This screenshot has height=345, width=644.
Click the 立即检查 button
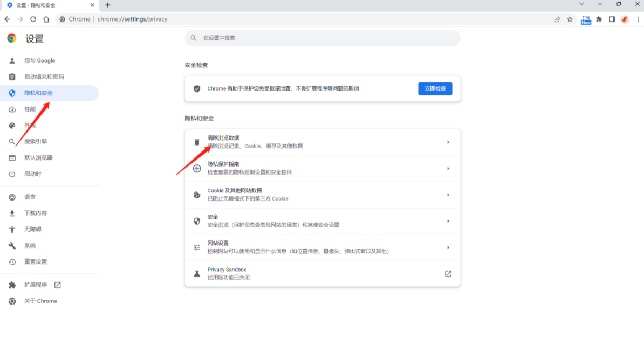pos(435,89)
